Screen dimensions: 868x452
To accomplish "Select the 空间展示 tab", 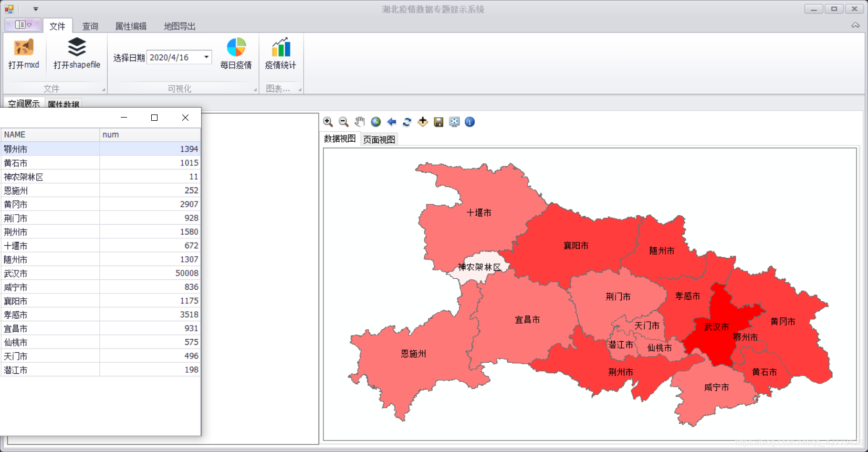I will pyautogui.click(x=24, y=104).
